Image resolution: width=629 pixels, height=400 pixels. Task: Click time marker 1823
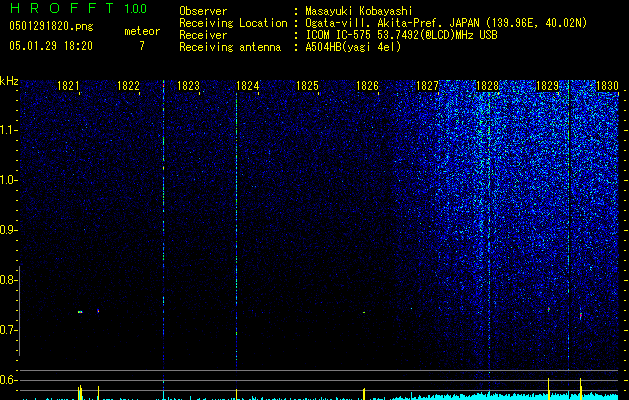click(188, 86)
